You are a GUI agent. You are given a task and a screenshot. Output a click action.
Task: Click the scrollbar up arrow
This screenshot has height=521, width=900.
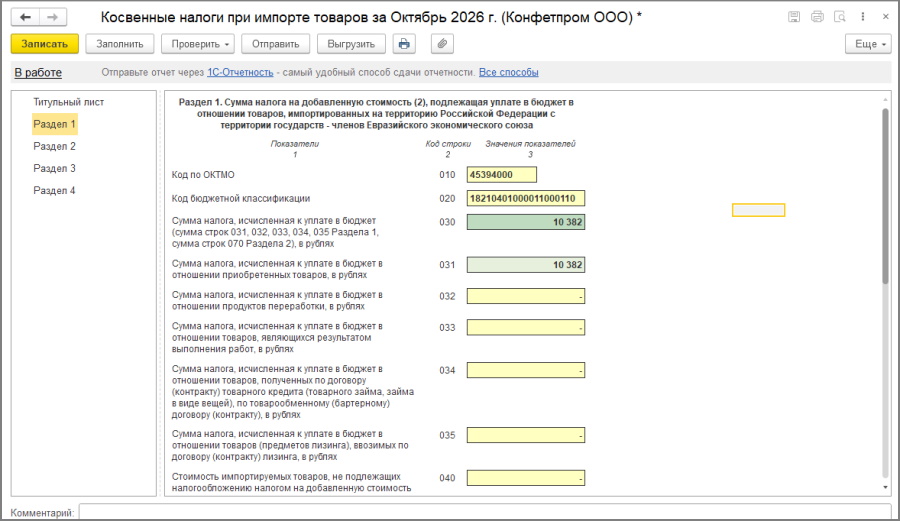tap(885, 100)
